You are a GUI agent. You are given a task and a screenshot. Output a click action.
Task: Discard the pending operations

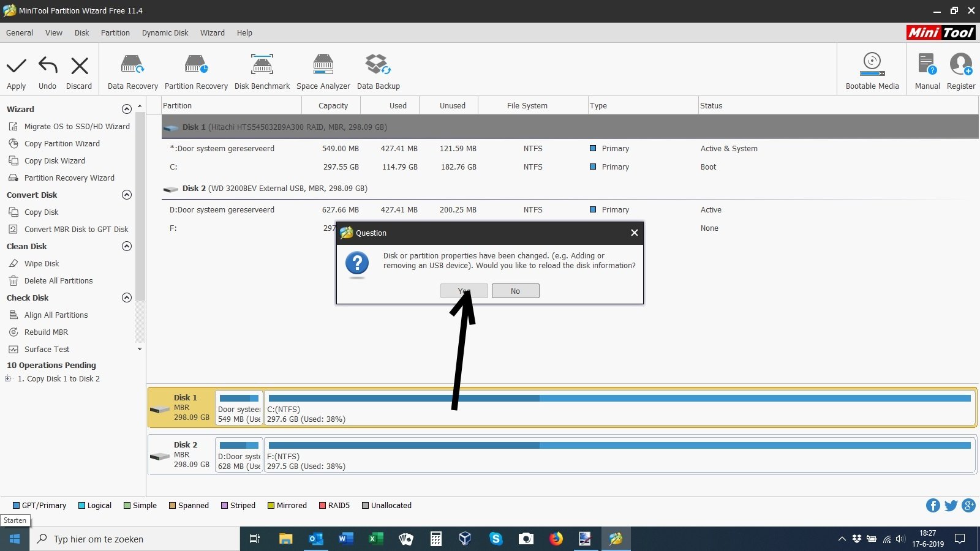[x=79, y=66]
